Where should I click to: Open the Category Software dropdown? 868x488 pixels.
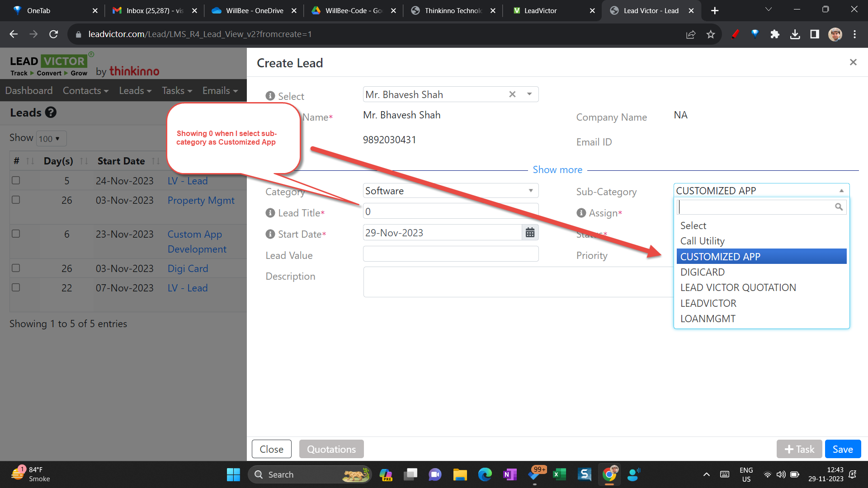(x=451, y=191)
